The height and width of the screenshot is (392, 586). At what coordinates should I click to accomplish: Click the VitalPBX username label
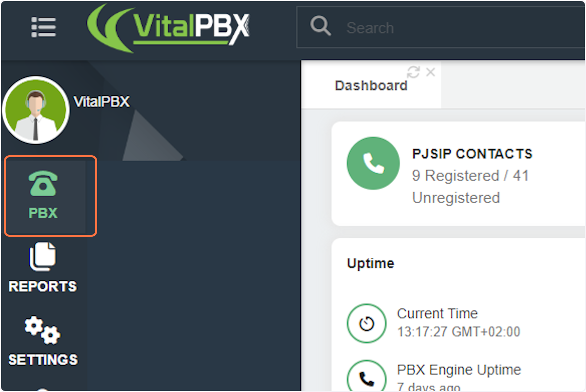102,102
